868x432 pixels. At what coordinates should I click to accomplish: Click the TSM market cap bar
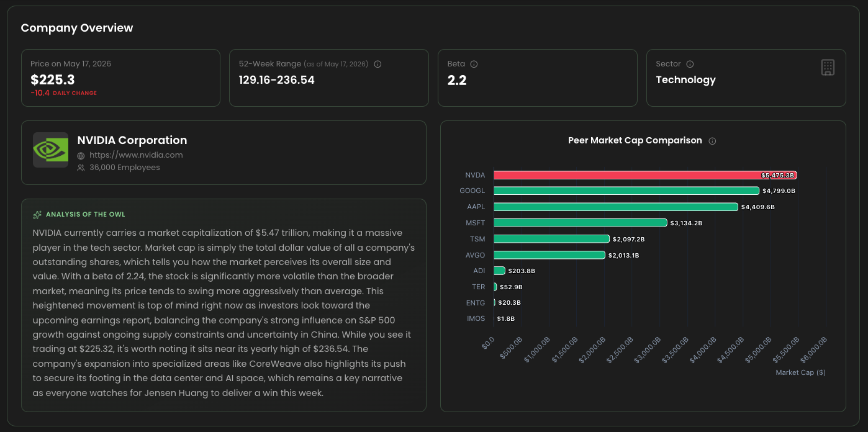(551, 238)
